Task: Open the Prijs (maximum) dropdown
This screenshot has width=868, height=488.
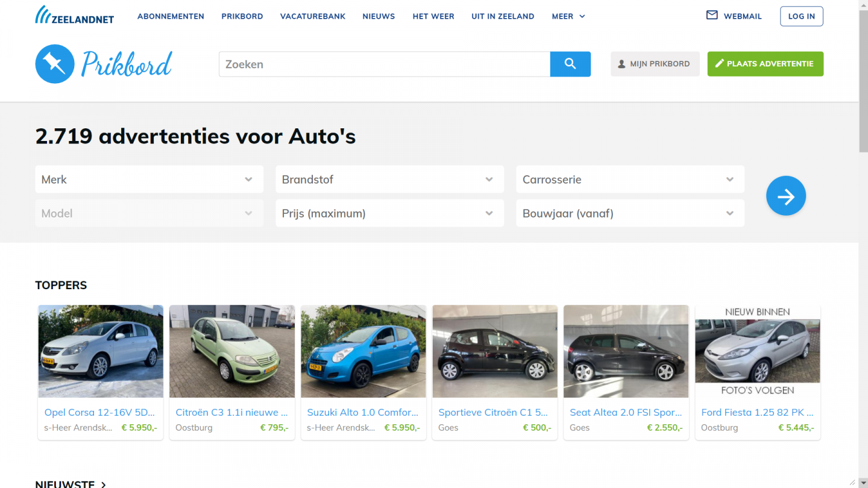Action: [390, 213]
